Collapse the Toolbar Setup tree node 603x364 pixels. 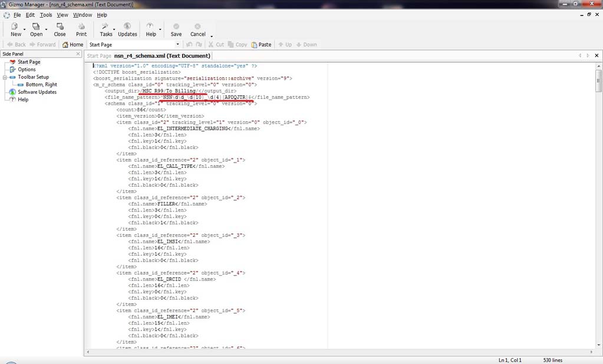pos(5,77)
